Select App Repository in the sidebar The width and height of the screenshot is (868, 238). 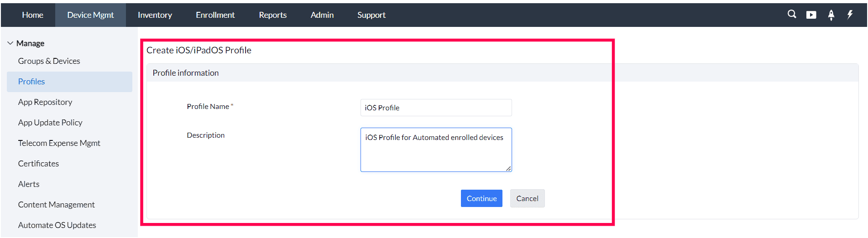(45, 102)
